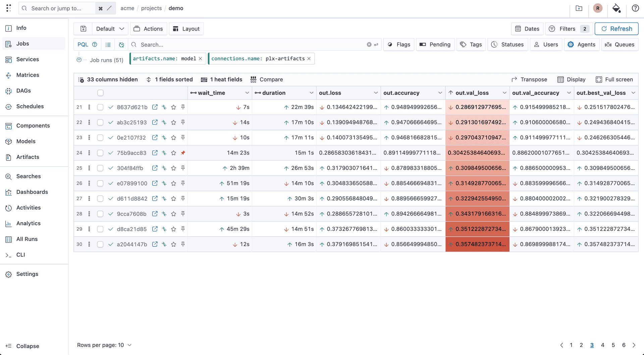Select the checkbox for run e07899100

click(100, 183)
